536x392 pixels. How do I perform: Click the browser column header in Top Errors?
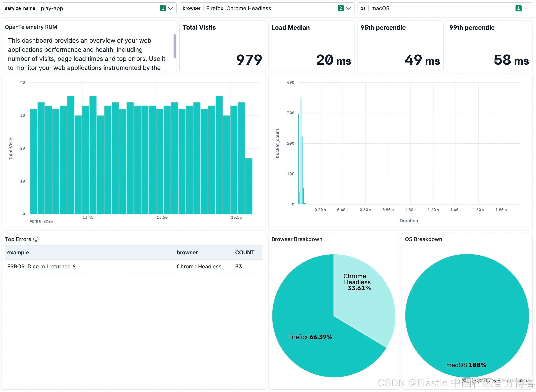click(187, 252)
